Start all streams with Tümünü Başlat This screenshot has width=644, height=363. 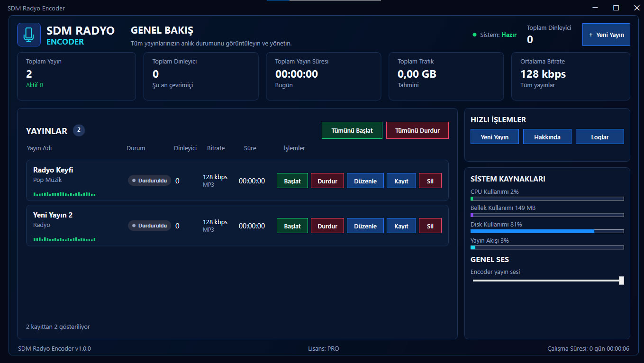[x=352, y=130]
